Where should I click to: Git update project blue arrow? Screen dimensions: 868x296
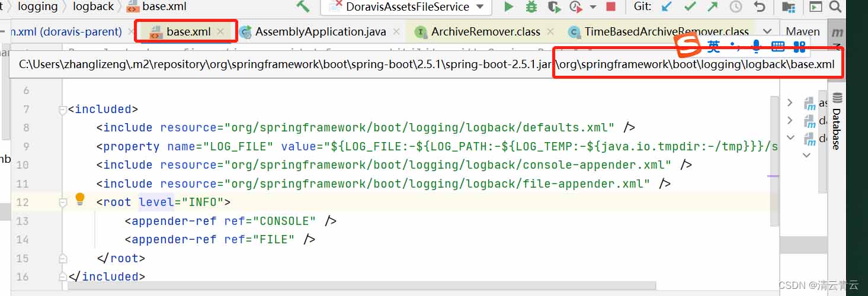pos(667,7)
